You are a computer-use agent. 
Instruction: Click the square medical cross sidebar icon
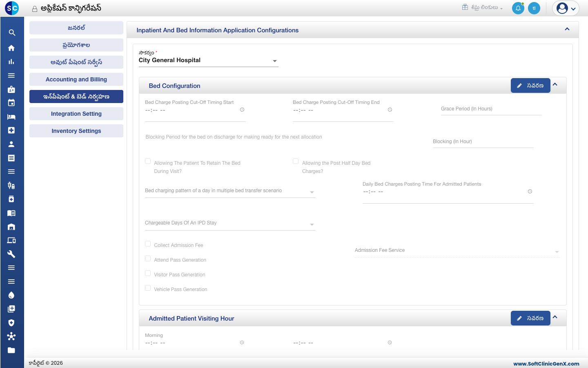tap(11, 130)
